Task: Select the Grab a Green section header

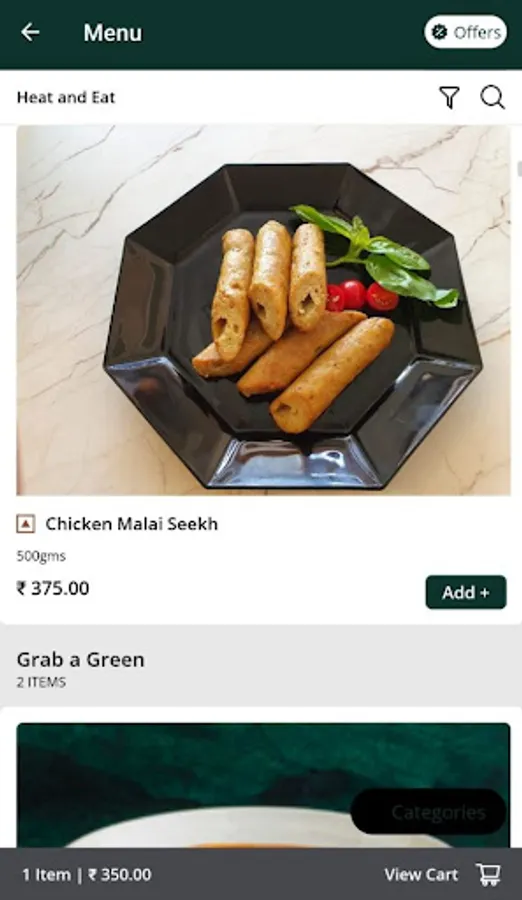Action: (80, 660)
